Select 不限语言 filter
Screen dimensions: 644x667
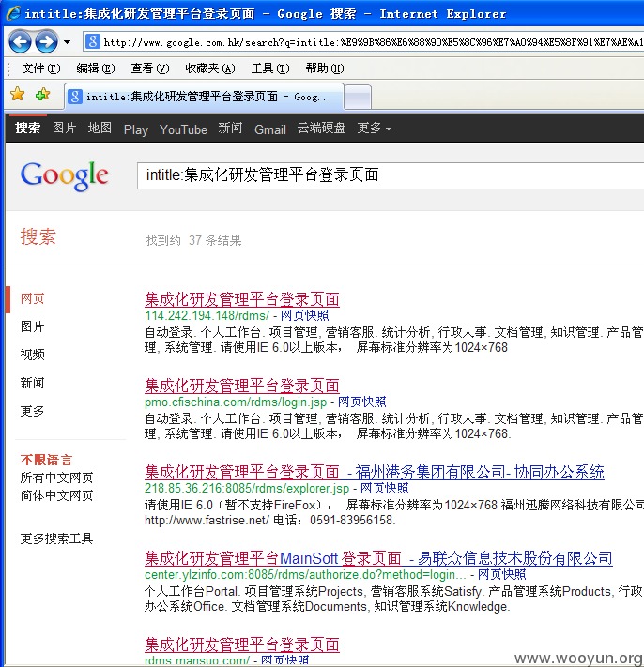pos(46,460)
